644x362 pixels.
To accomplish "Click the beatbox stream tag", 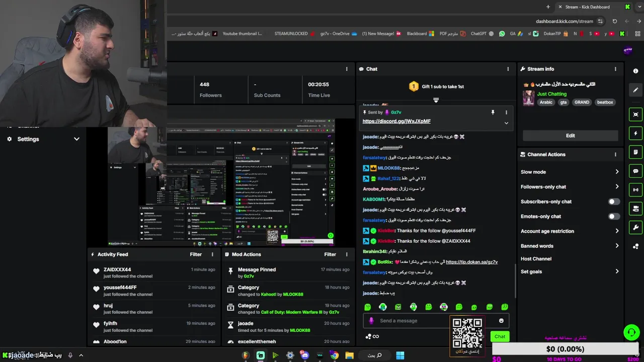I will (x=605, y=102).
